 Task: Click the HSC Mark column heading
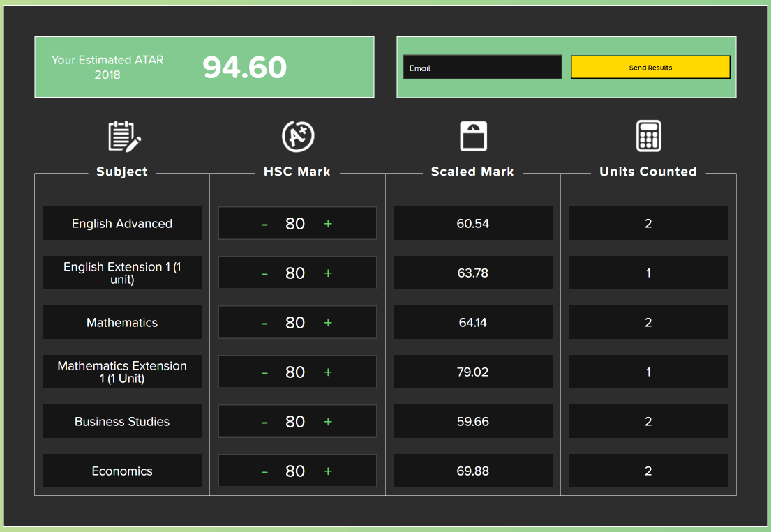pos(297,172)
